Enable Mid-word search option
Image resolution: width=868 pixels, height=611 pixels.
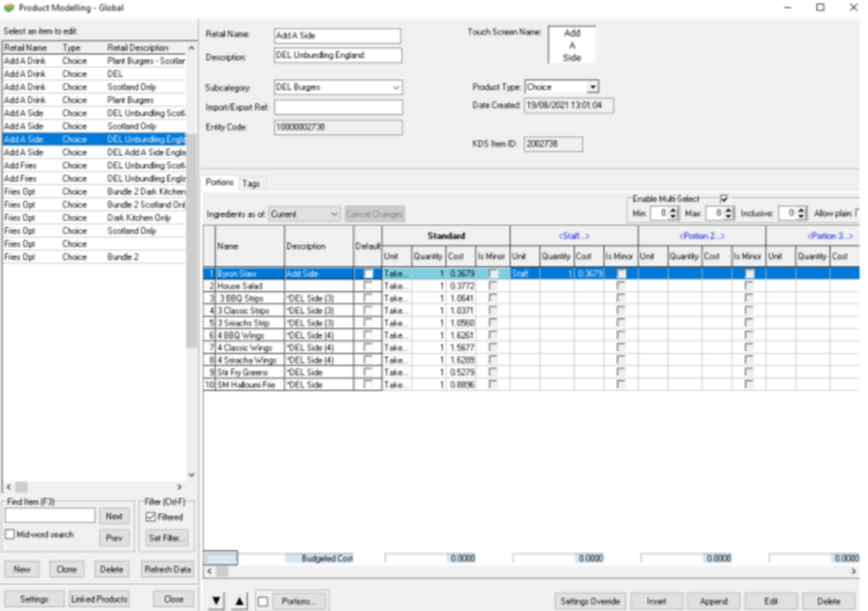pos(10,534)
